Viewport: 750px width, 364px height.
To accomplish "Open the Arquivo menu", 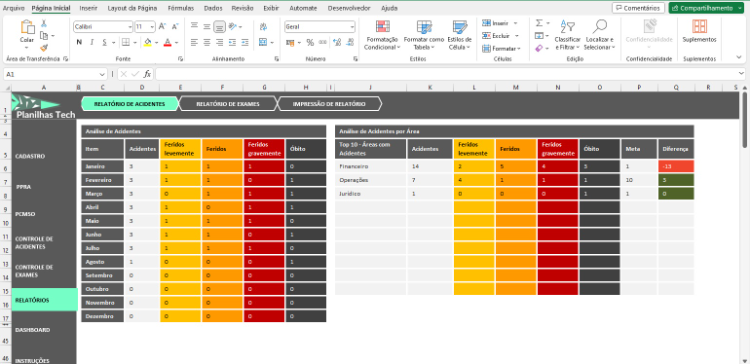I will 13,8.
